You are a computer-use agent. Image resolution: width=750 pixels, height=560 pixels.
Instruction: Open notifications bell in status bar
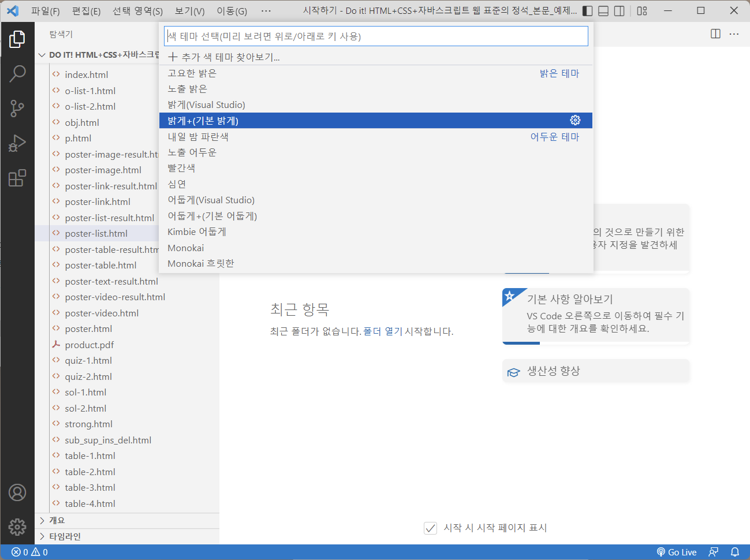point(735,552)
